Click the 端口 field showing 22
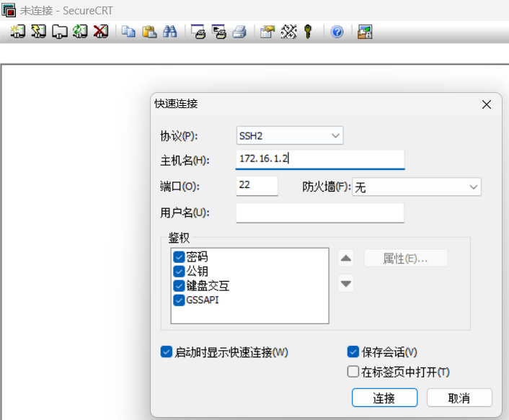509x420 pixels. click(257, 186)
